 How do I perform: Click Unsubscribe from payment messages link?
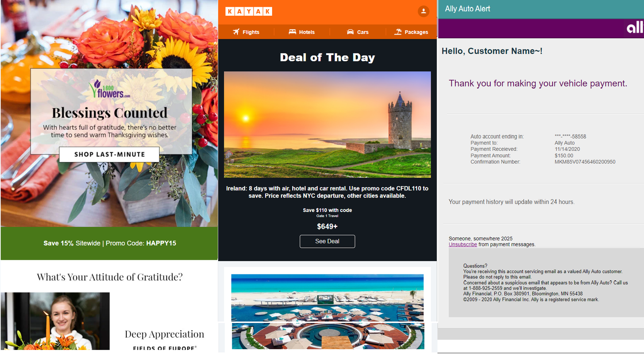point(463,245)
